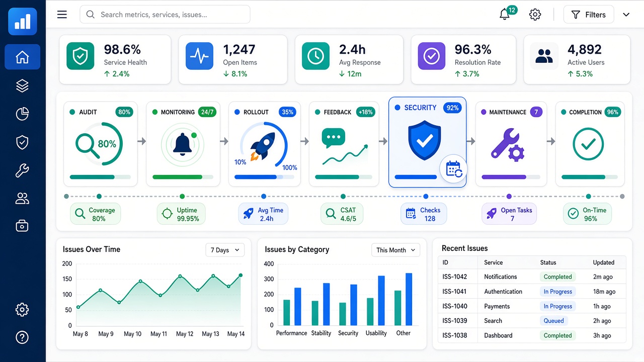This screenshot has height=362, width=644.
Task: Expand the 7 Days dropdown
Action: tap(225, 250)
